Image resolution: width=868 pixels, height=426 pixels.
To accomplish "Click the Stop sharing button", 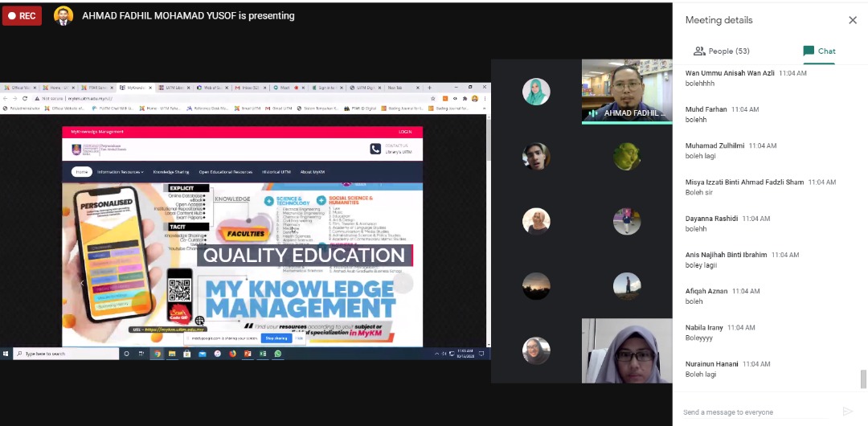I will tap(276, 338).
